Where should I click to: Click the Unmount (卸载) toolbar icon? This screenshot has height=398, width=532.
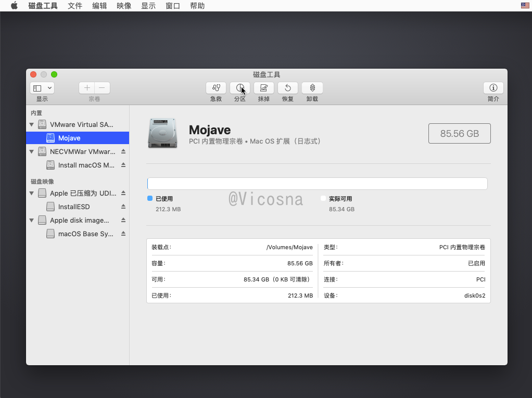click(x=312, y=88)
